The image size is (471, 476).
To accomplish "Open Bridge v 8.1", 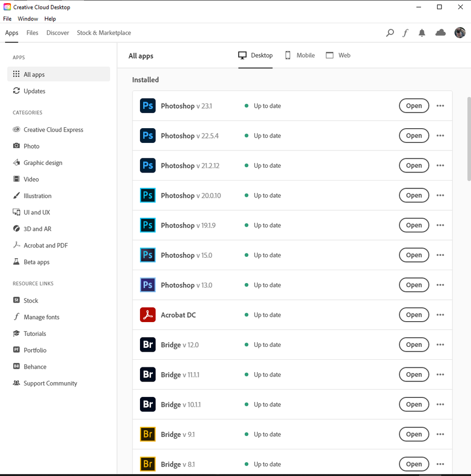I will point(414,464).
